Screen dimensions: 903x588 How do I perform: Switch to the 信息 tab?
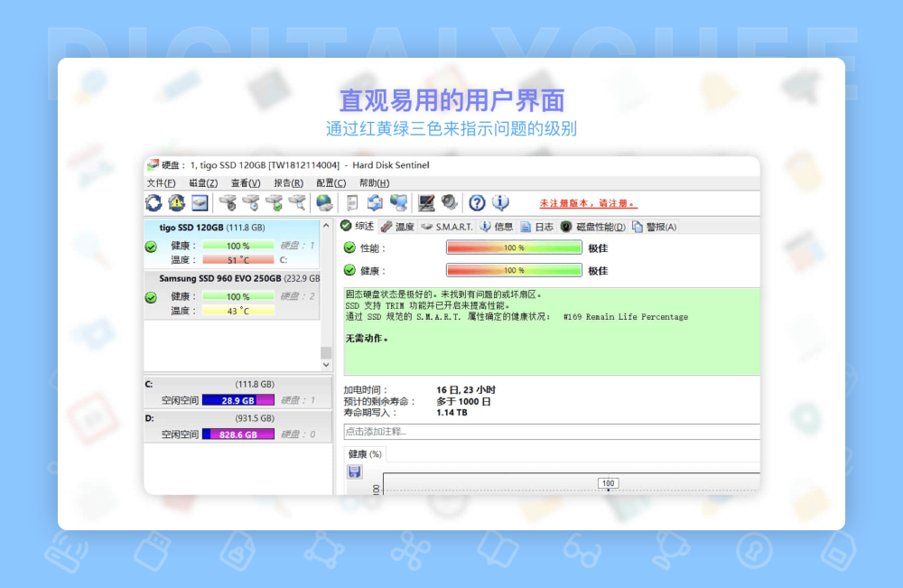click(x=497, y=227)
